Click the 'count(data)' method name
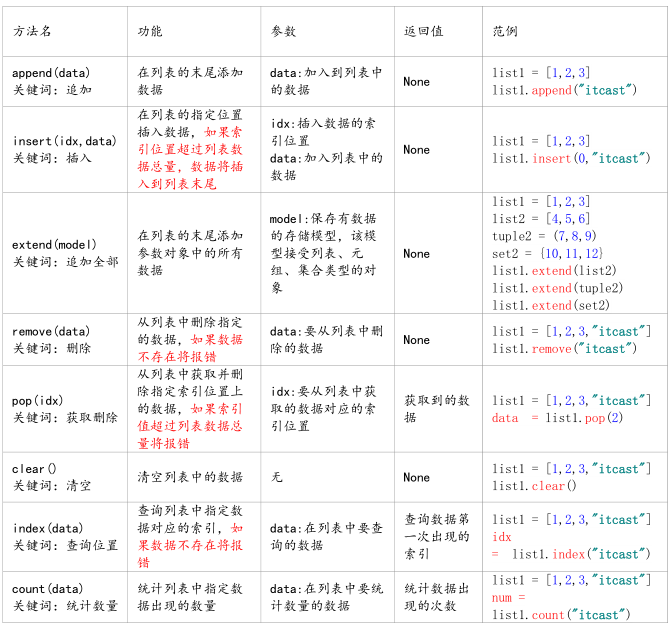 click(x=47, y=589)
